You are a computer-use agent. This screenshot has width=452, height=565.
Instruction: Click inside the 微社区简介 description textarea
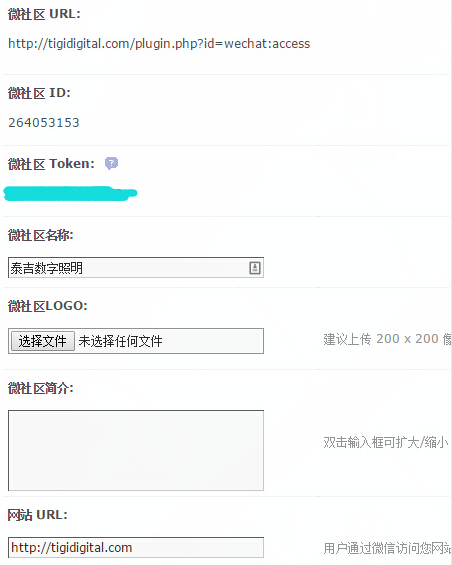point(136,450)
